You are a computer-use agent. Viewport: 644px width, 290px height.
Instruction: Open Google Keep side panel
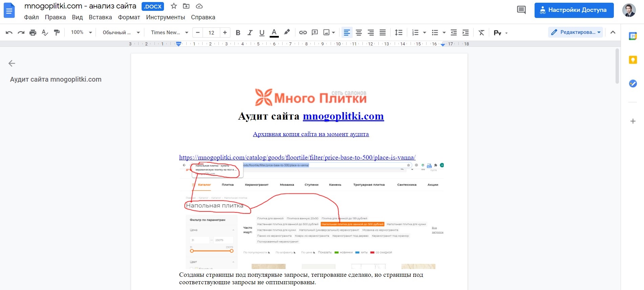(633, 60)
